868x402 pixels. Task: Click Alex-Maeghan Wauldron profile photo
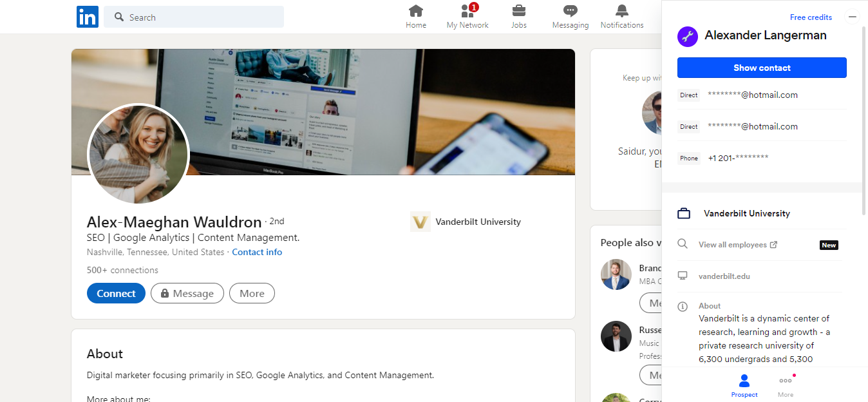click(x=138, y=154)
